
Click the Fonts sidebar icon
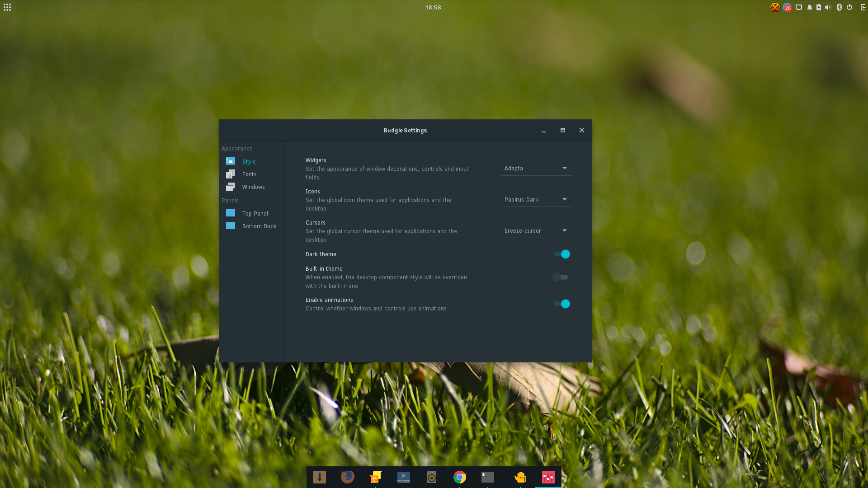231,174
